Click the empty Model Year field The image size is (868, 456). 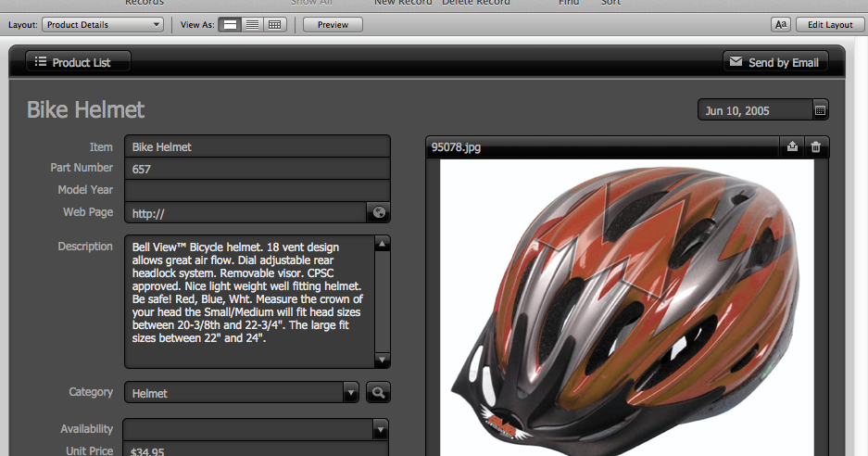(258, 191)
